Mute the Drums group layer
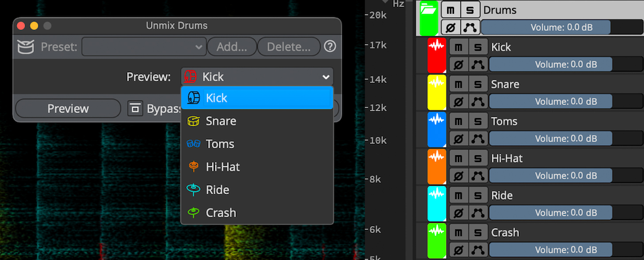Screen dimensions: 644x260 coord(450,10)
